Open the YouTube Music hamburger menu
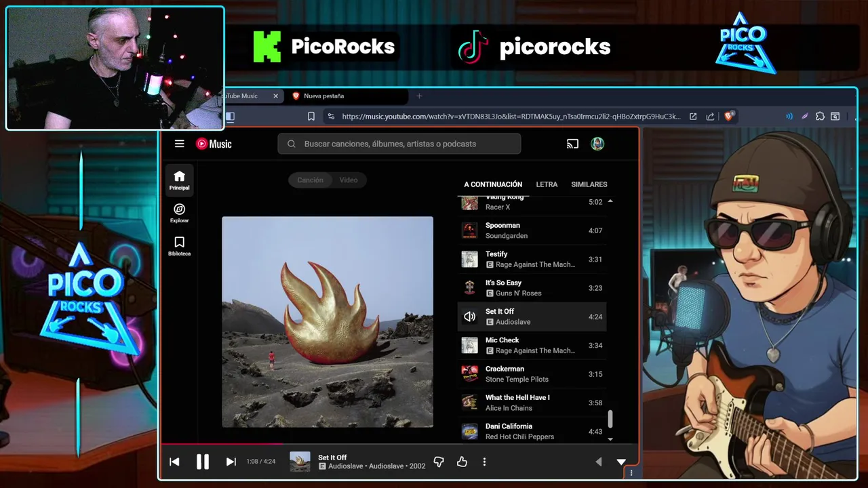Screen dimensions: 868x488 click(179, 144)
